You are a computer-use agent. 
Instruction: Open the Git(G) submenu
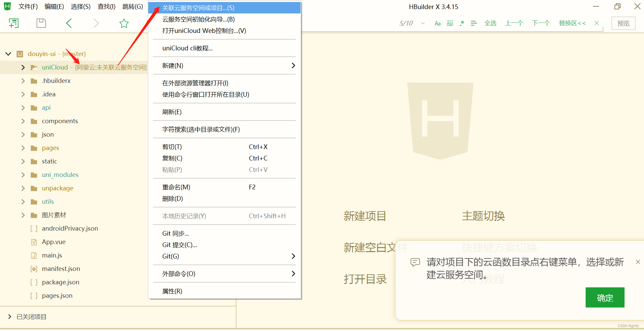224,256
